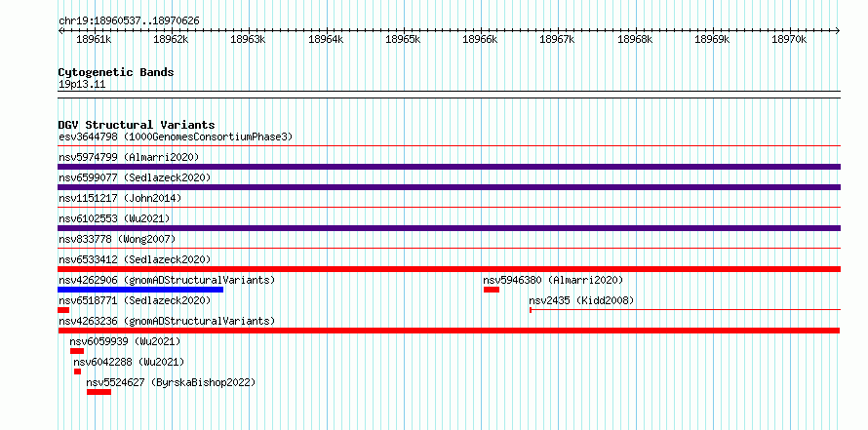Click the 18967k ruler label

click(x=558, y=39)
